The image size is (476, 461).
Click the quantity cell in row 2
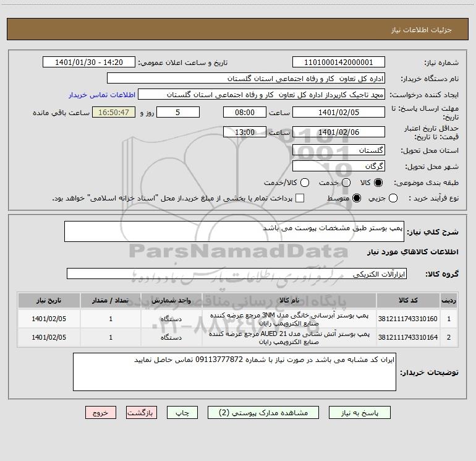point(111,337)
